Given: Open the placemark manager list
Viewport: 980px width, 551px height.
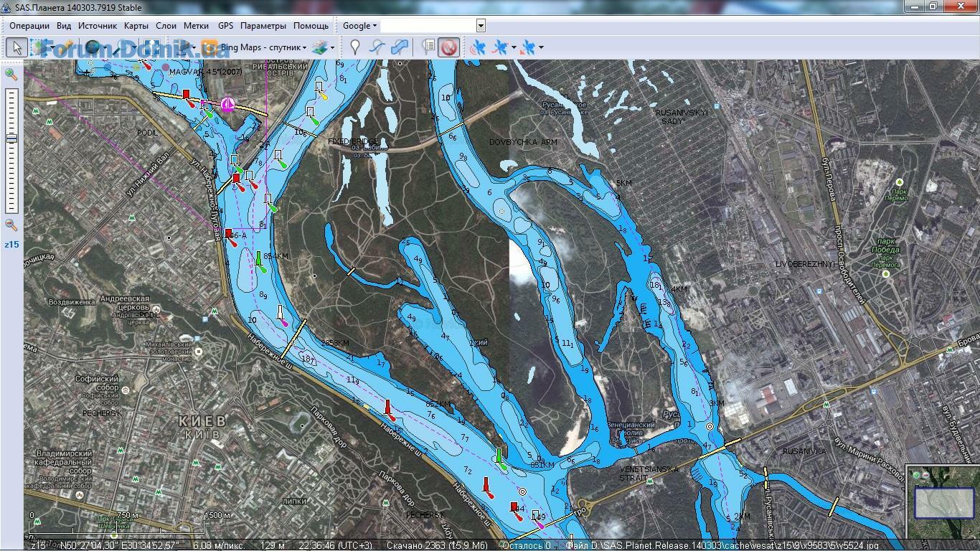Looking at the screenshot, I should 428,47.
